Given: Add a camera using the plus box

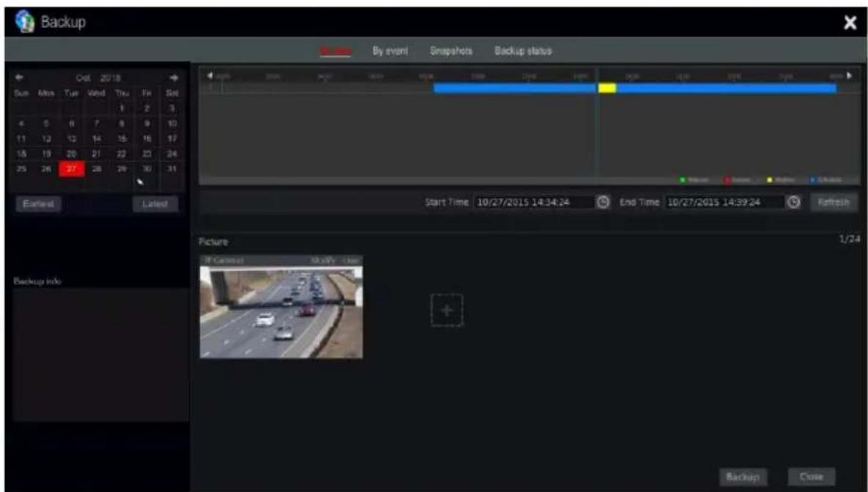Looking at the screenshot, I should (x=446, y=310).
